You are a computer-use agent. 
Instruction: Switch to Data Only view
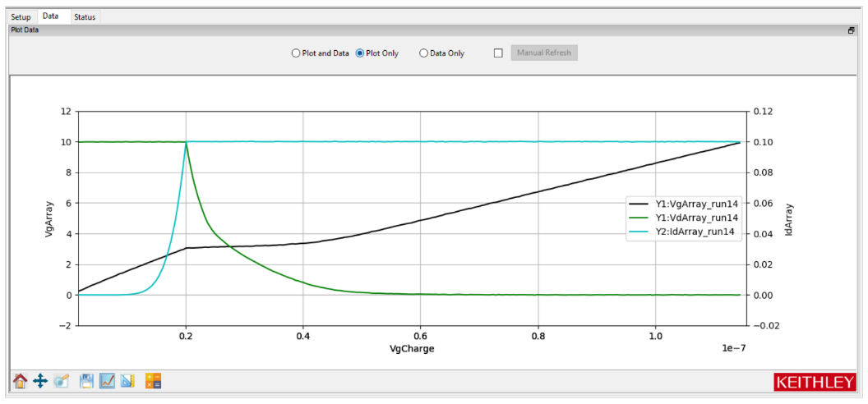click(424, 53)
